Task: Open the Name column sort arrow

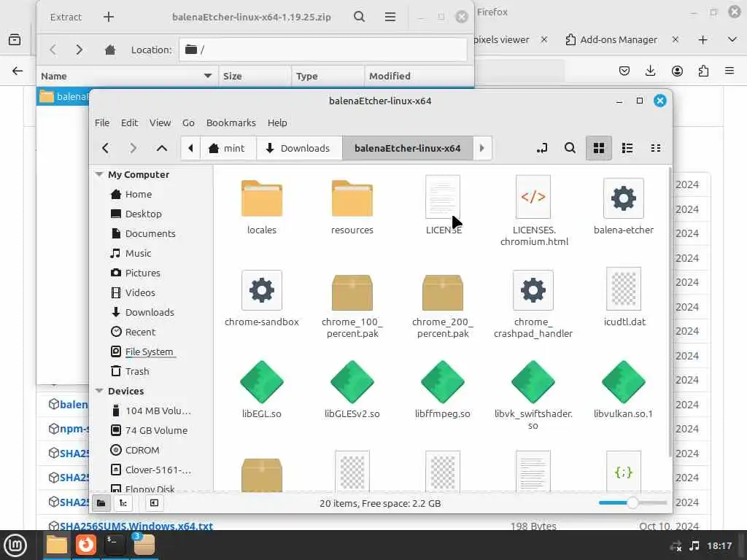Action: pos(208,76)
